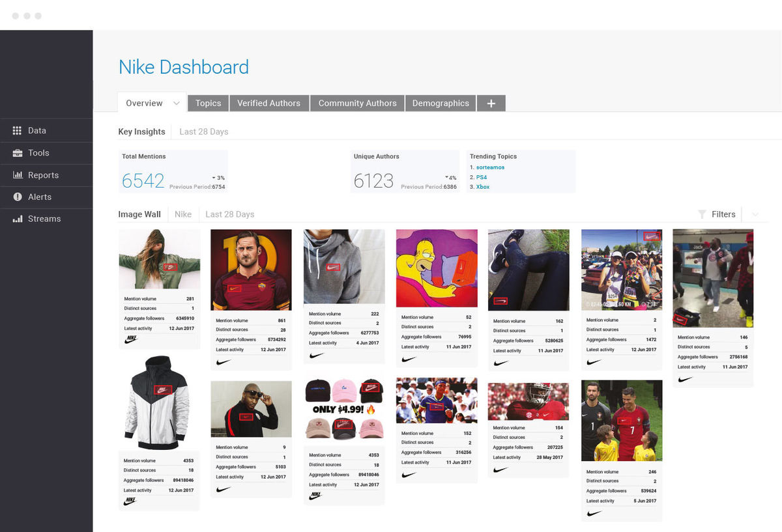Click Nike swoosh logo under Homer Simpson image
Screen dimensions: 782x532
tap(409, 359)
